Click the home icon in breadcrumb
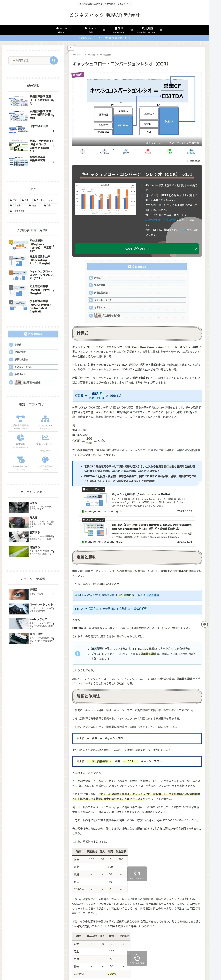Image resolution: width=221 pixels, height=980 pixels. click(x=74, y=55)
